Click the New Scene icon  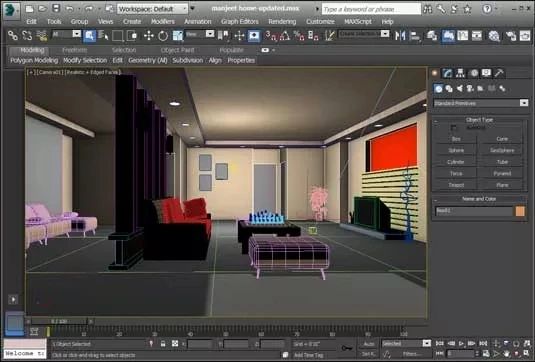pos(29,9)
